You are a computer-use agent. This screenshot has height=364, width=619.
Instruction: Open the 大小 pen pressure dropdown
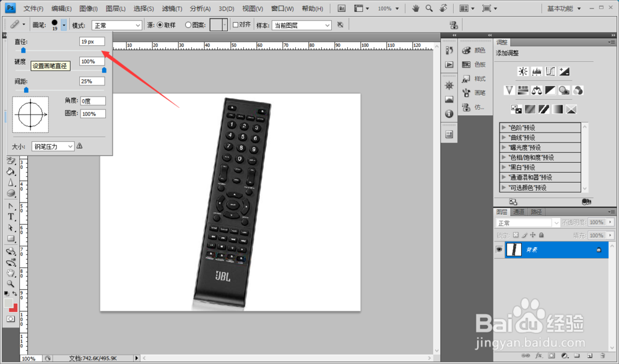point(53,147)
